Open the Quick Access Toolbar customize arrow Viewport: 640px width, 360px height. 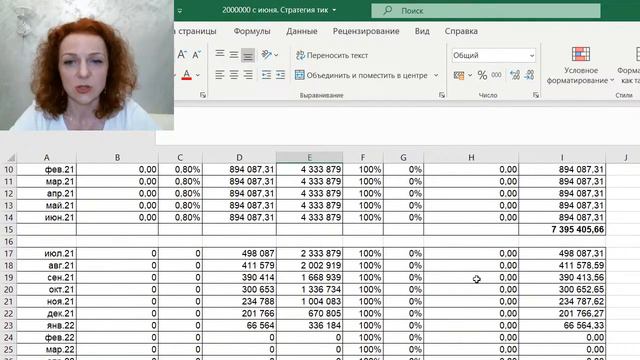tap(180, 11)
